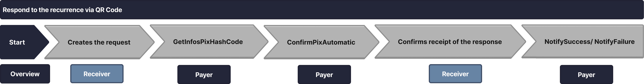Select the ConfirmPixAutomatic step

[x=321, y=42]
